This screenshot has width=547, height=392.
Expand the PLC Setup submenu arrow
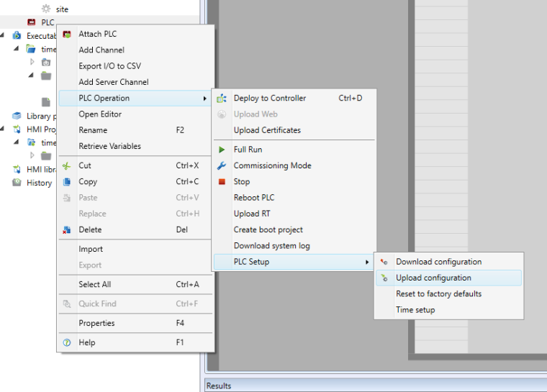[366, 262]
